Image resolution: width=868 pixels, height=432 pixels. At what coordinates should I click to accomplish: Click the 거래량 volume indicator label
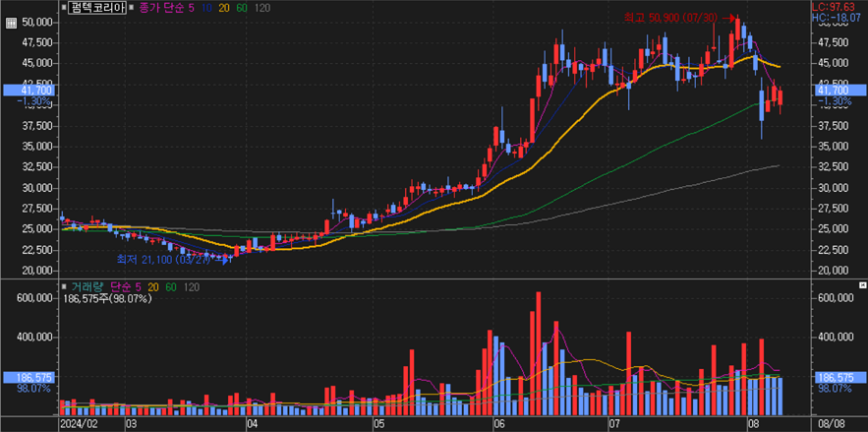pos(88,285)
